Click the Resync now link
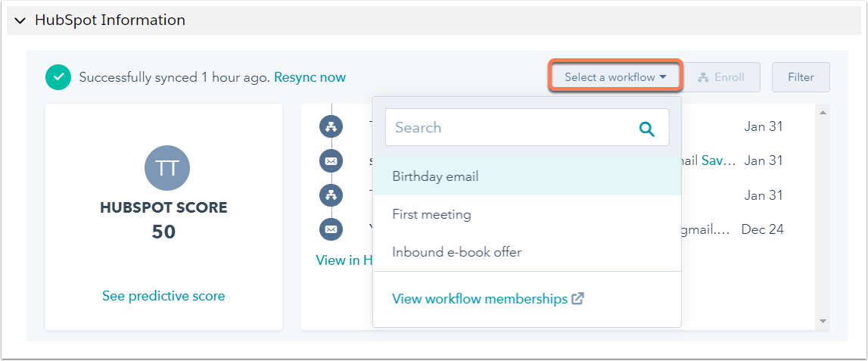This screenshot has height=361, width=868. [310, 77]
